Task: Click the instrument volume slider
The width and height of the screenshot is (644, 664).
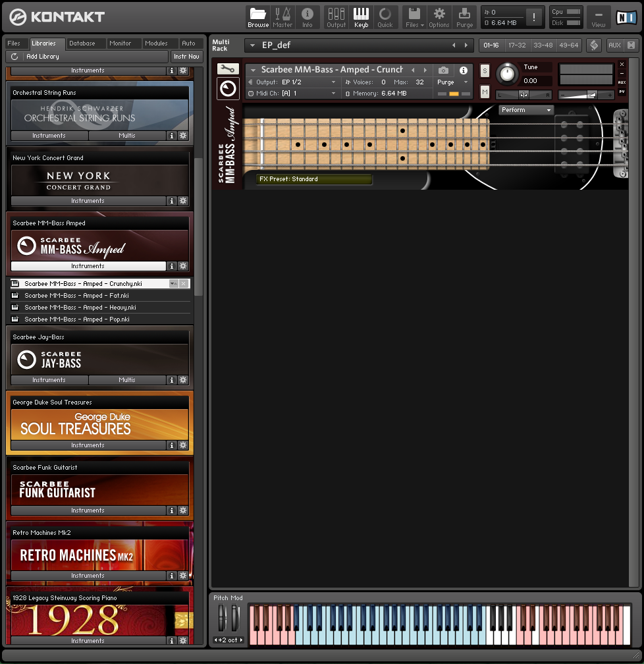Action: click(x=586, y=96)
